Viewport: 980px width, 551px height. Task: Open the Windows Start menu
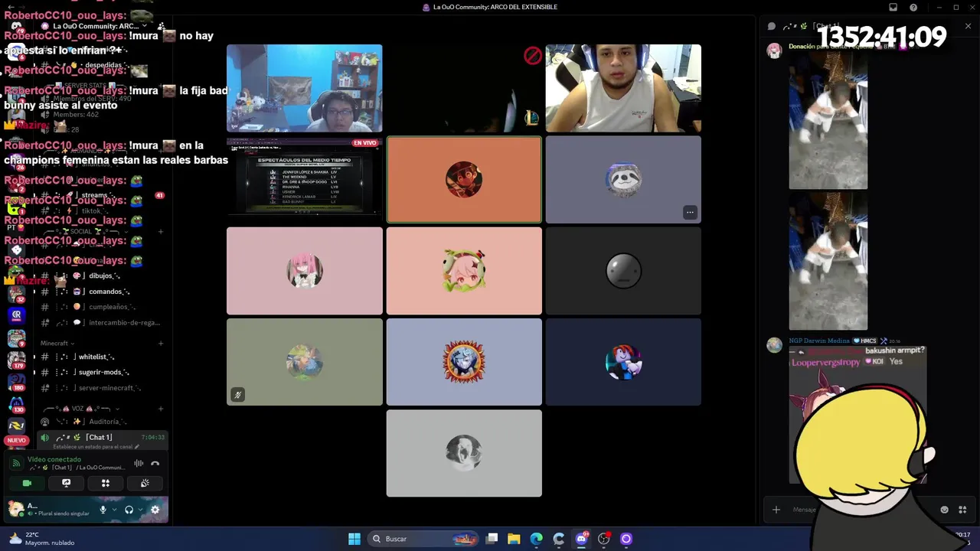pyautogui.click(x=354, y=539)
